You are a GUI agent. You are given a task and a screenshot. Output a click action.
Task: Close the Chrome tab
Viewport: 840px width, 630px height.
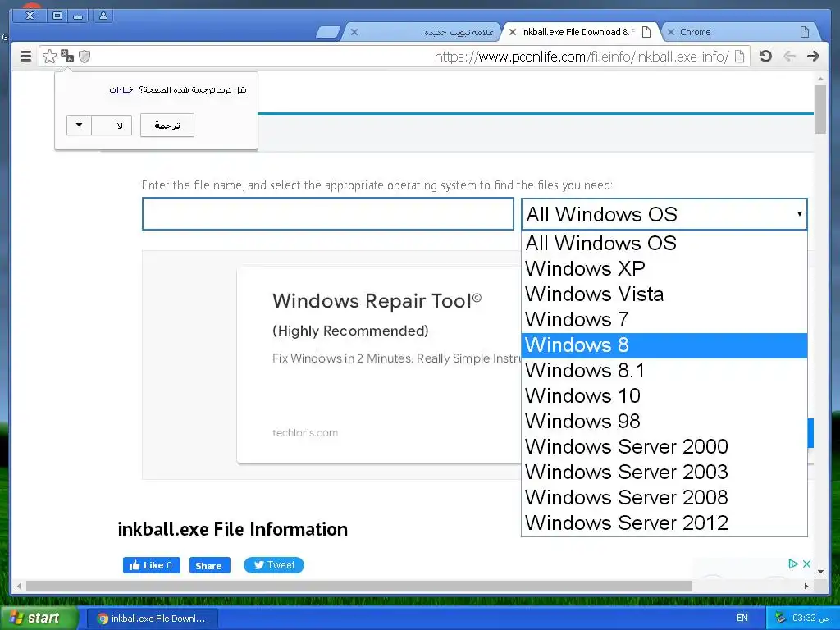point(671,32)
